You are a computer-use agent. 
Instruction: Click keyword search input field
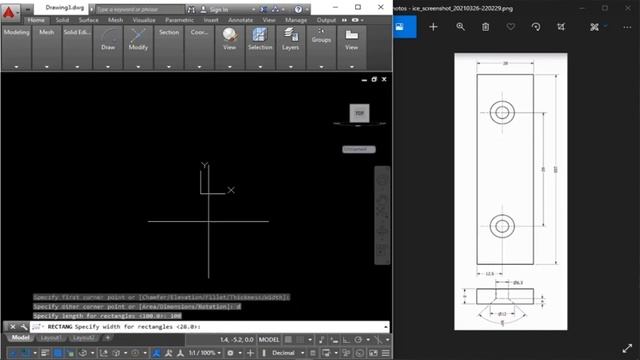[140, 9]
